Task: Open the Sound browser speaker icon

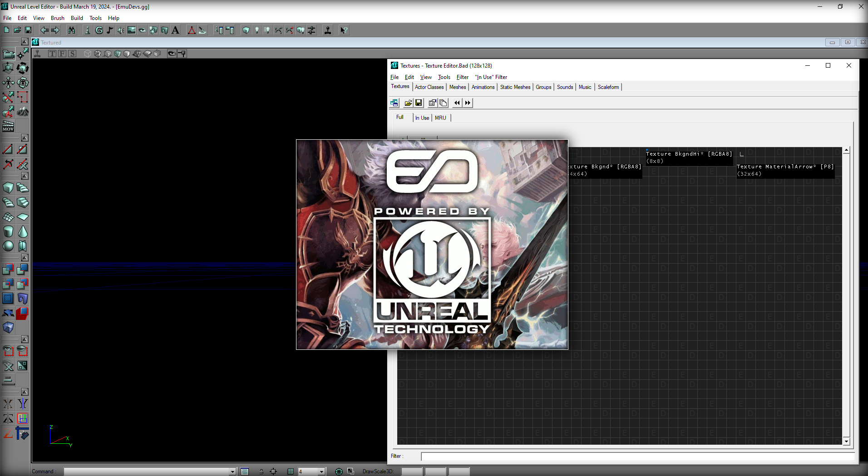Action: (121, 30)
